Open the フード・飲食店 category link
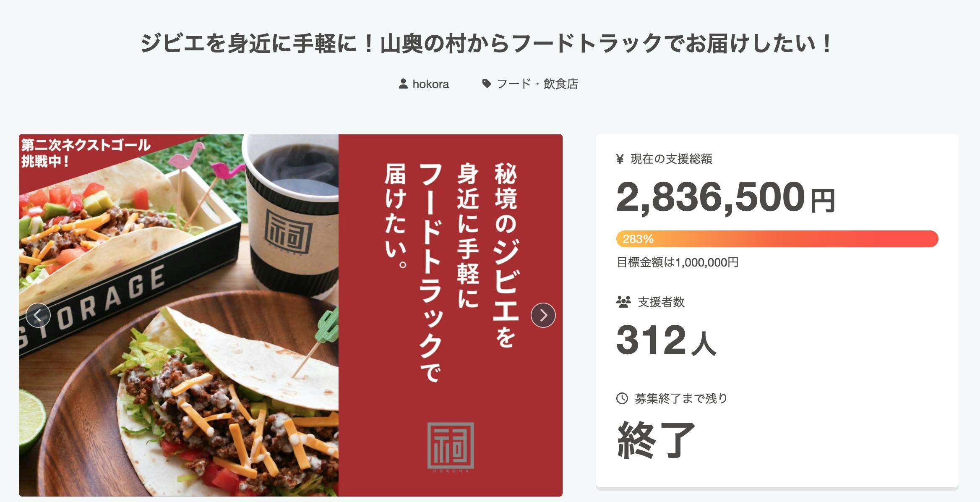Screen dimensions: 980x502 pos(537,84)
